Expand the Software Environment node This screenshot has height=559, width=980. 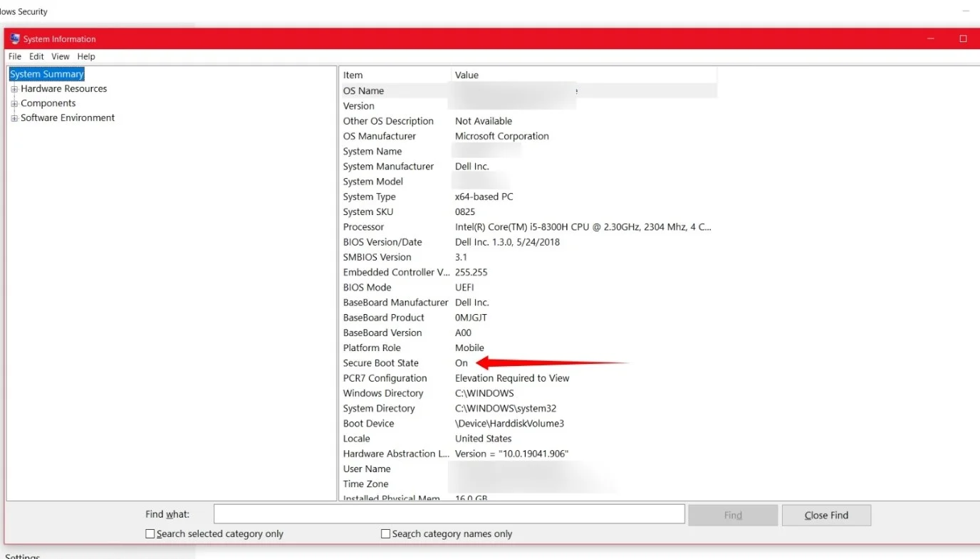tap(14, 118)
